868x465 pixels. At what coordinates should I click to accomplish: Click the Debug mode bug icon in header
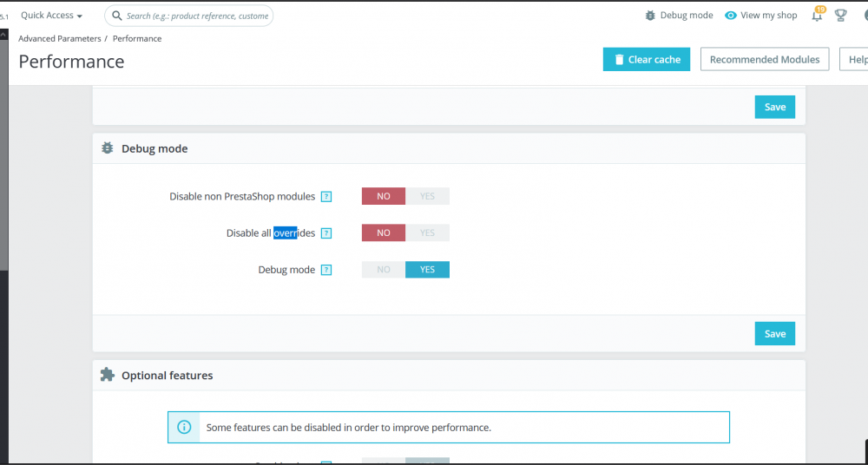tap(650, 16)
